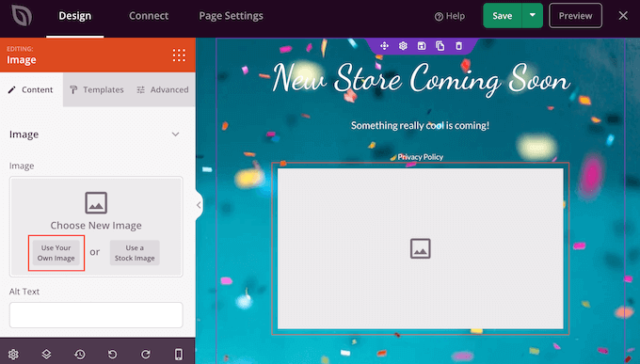Open the blocks grid icon
The image size is (640, 364).
pyautogui.click(x=179, y=55)
